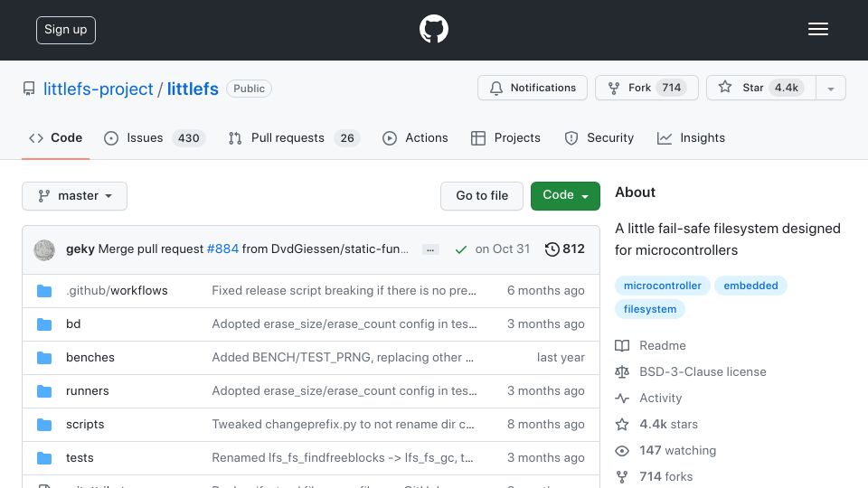The width and height of the screenshot is (868, 488).
Task: Open the runners folder name
Action: pos(88,390)
